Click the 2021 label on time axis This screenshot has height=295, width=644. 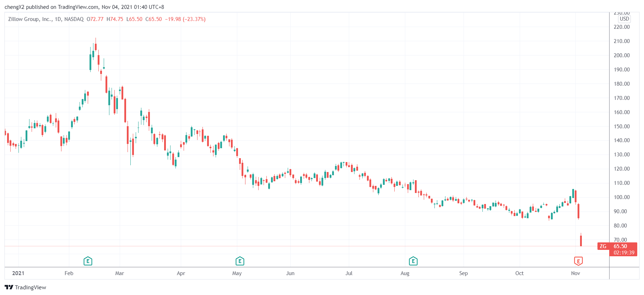pos(18,273)
